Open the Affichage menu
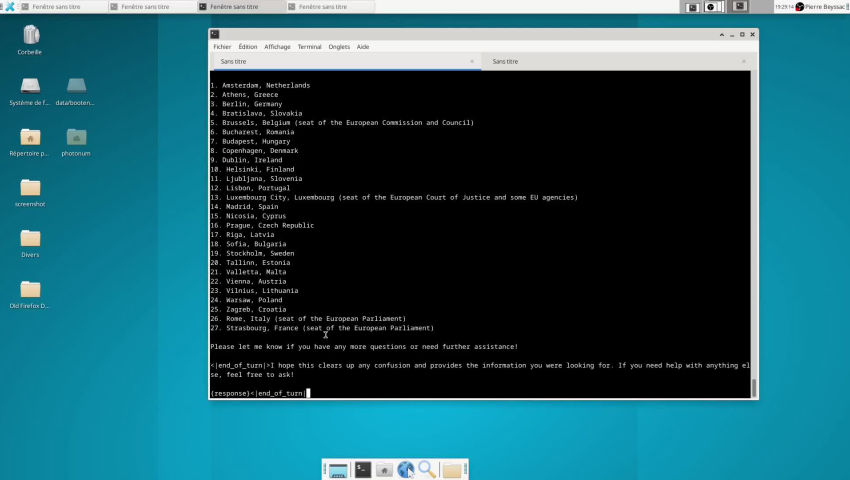850x480 pixels. click(277, 47)
